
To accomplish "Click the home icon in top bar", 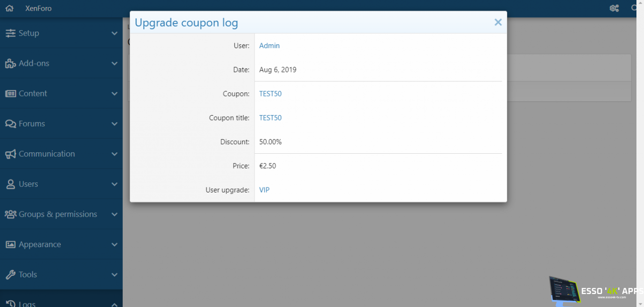I will click(x=9, y=9).
